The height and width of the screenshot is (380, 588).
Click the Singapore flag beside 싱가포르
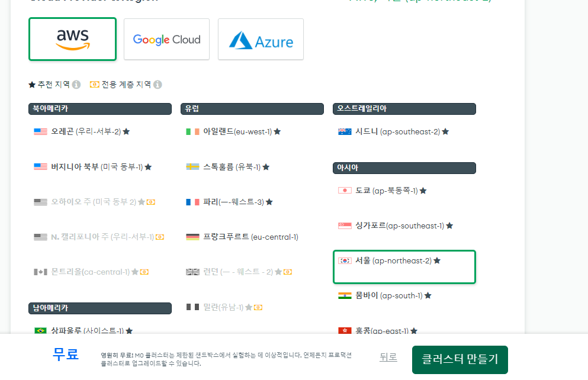[345, 226]
